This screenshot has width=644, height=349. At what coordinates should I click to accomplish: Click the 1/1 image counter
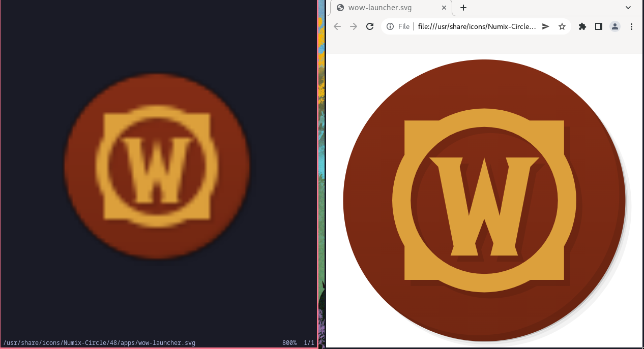pyautogui.click(x=309, y=343)
